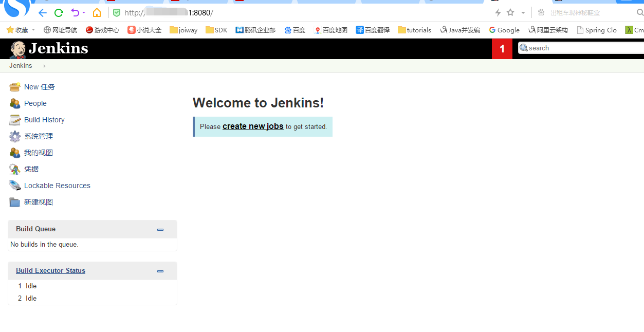Open Lockable Resources link

click(57, 186)
